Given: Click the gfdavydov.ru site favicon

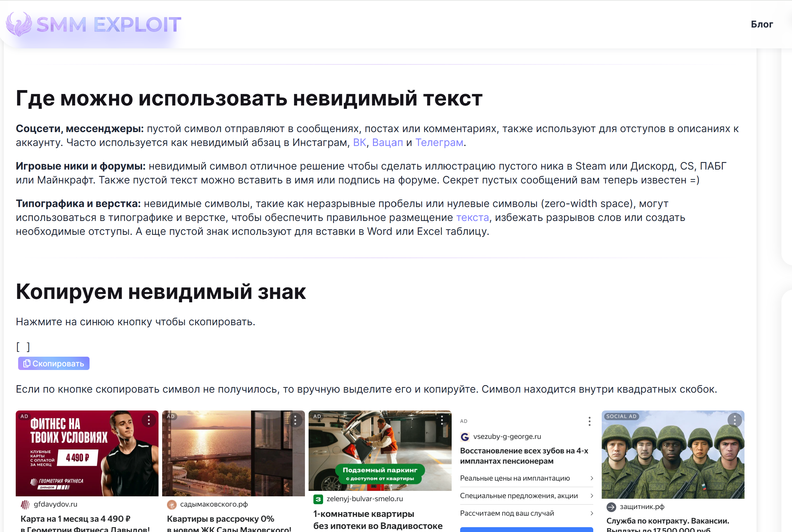Looking at the screenshot, I should point(25,504).
